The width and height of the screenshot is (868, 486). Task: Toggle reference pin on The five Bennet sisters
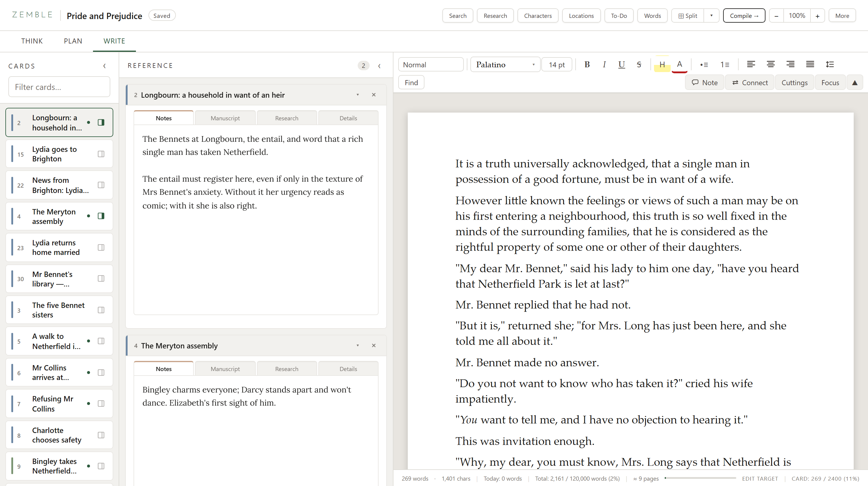click(x=101, y=310)
